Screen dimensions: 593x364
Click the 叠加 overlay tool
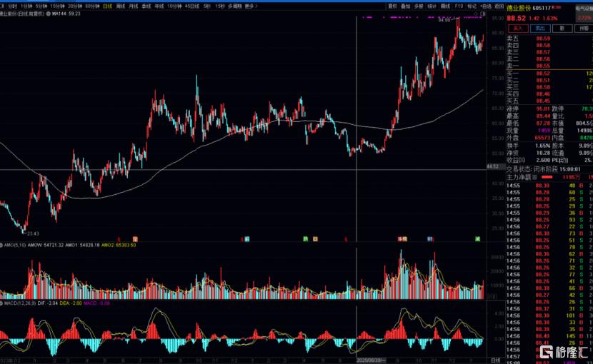[x=405, y=6]
